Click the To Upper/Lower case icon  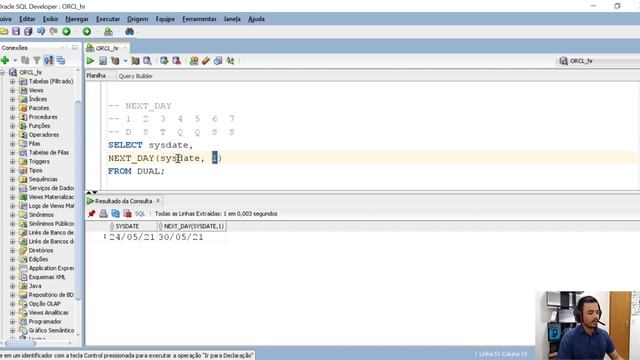(x=230, y=61)
